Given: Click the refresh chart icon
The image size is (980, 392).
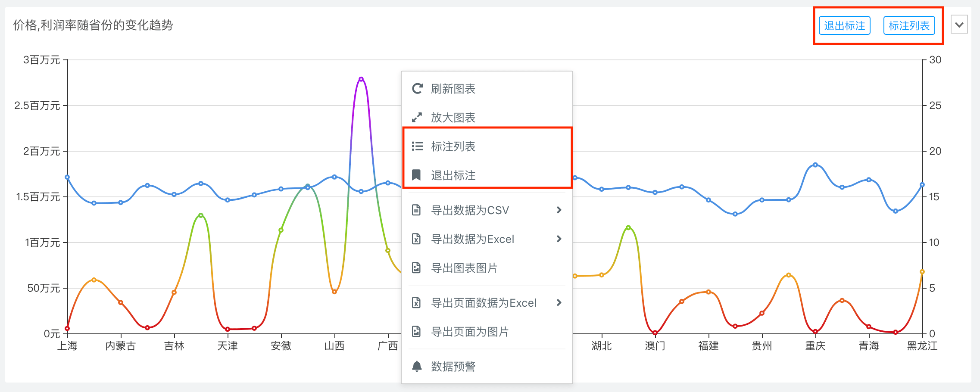Looking at the screenshot, I should point(417,89).
